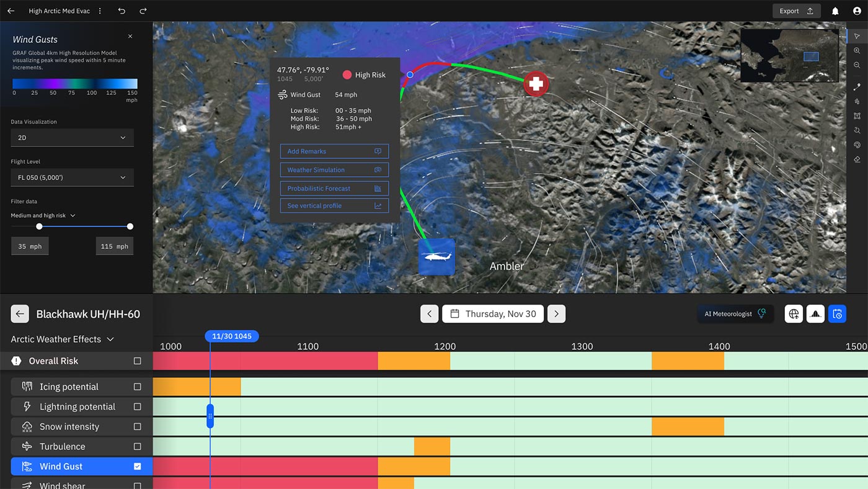Click the Blackhawk helicopter map icon

tap(436, 257)
